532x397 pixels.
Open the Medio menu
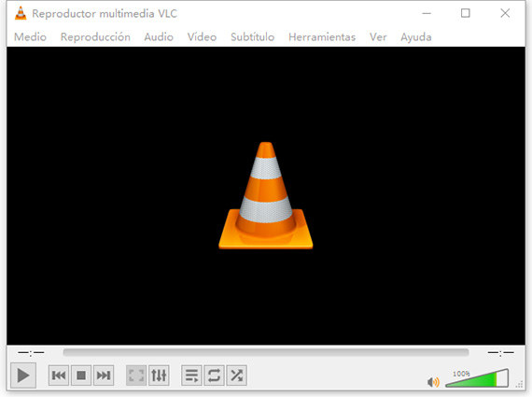30,36
